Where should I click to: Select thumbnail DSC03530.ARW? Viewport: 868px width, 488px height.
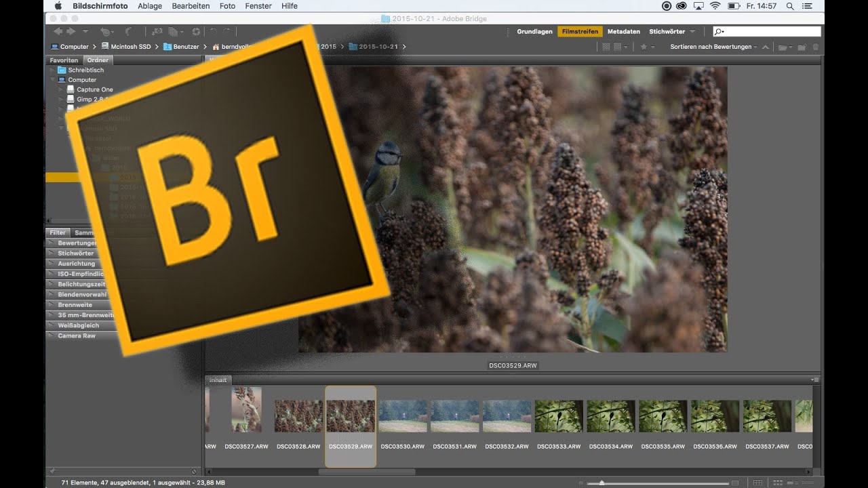point(403,416)
